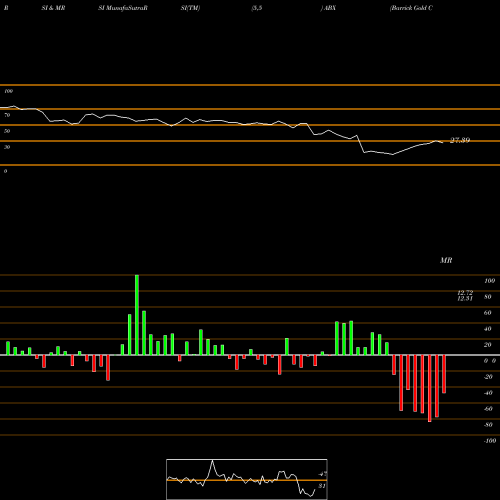Click the "SI MunafaSutraR" header text
The image size is (500, 500).
(123, 8)
